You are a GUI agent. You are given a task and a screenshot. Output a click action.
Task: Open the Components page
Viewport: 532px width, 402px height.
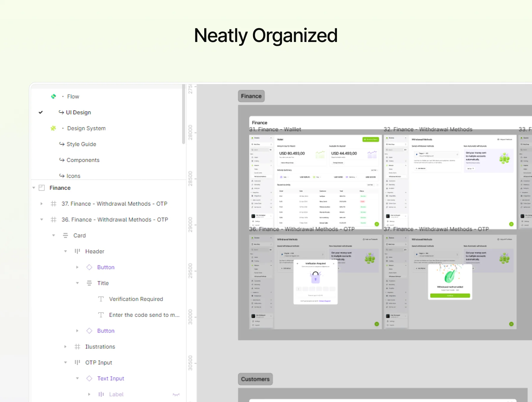click(x=83, y=160)
